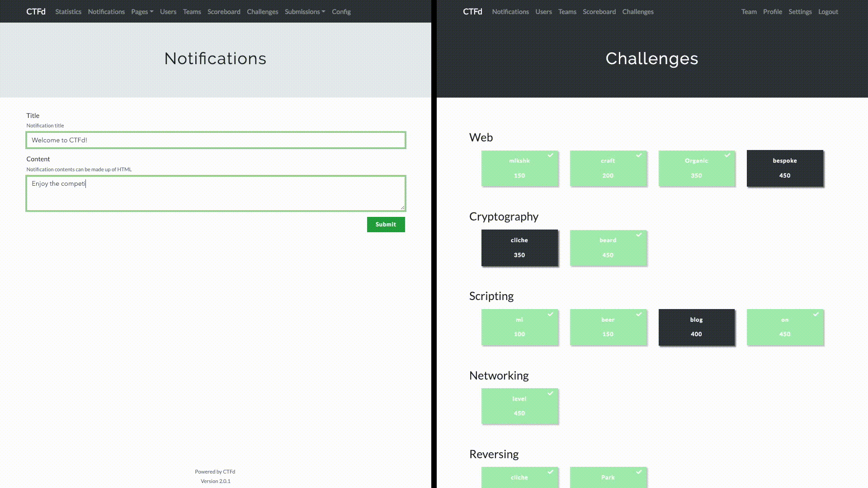Expand the Challenges category section for Scripting

click(x=491, y=296)
